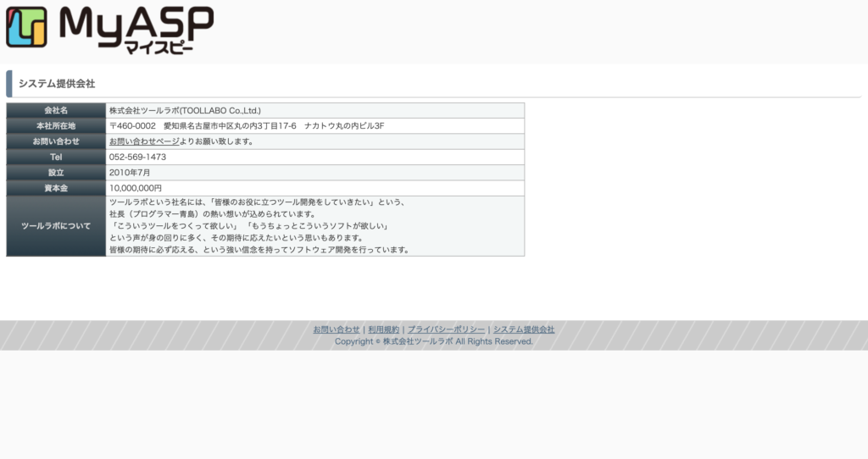This screenshot has height=459, width=868.
Task: Click line beginning 皆様の期待に必ず応える
Action: click(260, 250)
